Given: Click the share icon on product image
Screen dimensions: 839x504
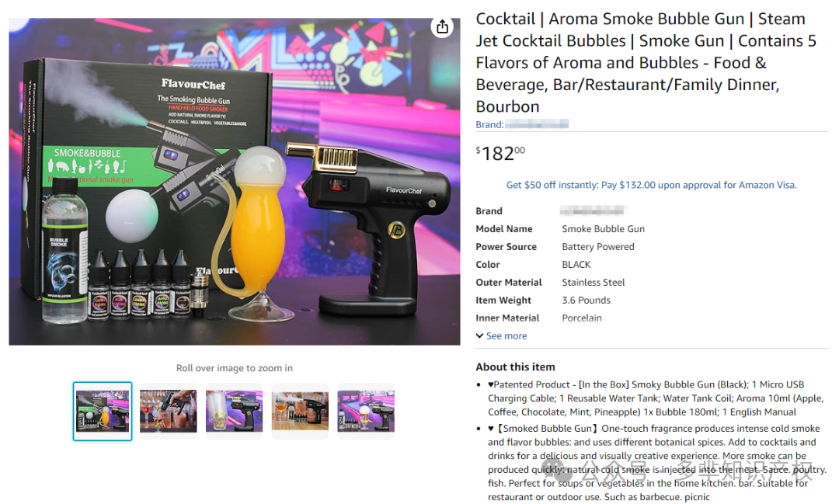Looking at the screenshot, I should click(442, 26).
